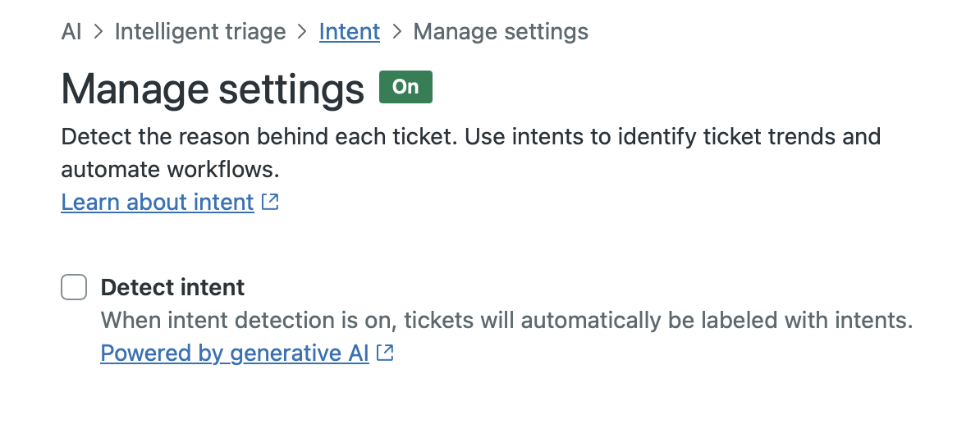
Task: Click the bold Detect intent label
Action: pos(172,287)
